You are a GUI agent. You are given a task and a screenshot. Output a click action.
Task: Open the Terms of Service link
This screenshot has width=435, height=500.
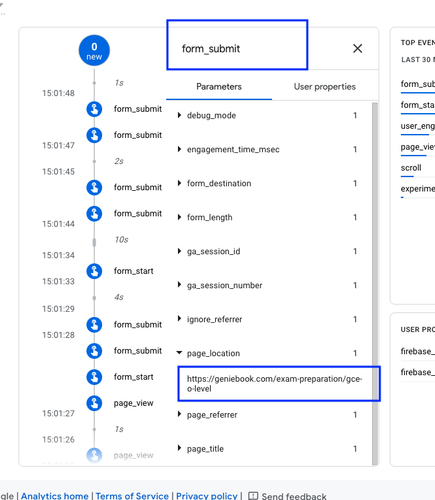[x=132, y=496]
